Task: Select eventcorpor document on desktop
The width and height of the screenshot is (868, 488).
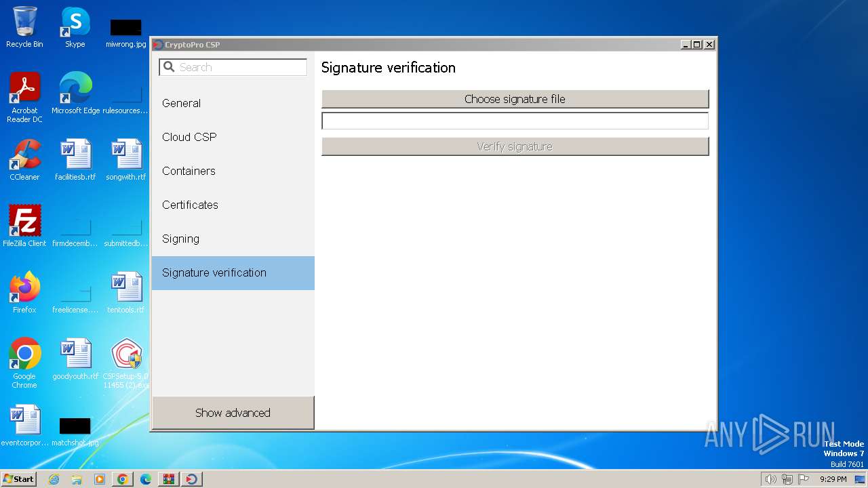Action: (x=24, y=426)
